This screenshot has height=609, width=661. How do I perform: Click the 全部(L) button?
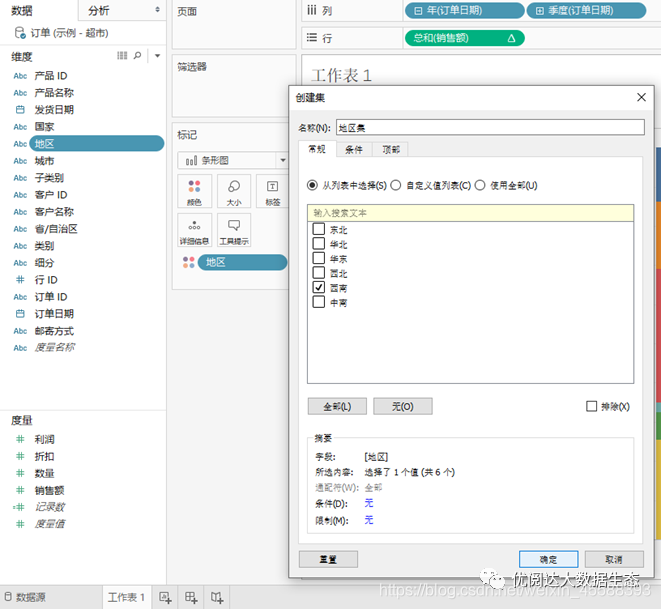click(337, 406)
